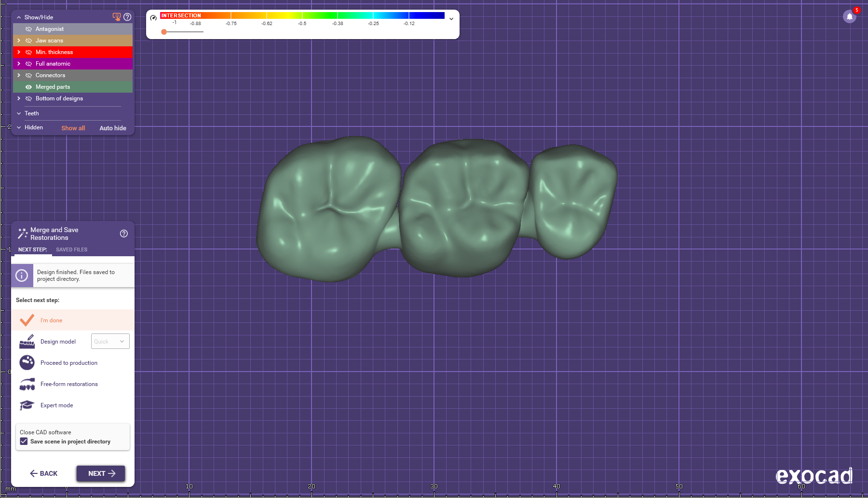Expand the Bottom of designs group
The image size is (868, 498).
[19, 98]
